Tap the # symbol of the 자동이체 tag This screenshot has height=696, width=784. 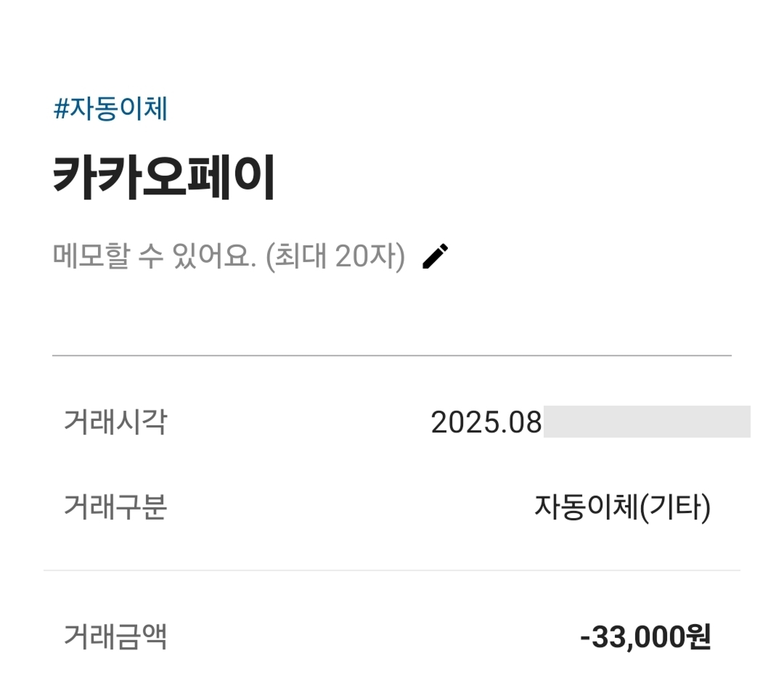pyautogui.click(x=60, y=109)
